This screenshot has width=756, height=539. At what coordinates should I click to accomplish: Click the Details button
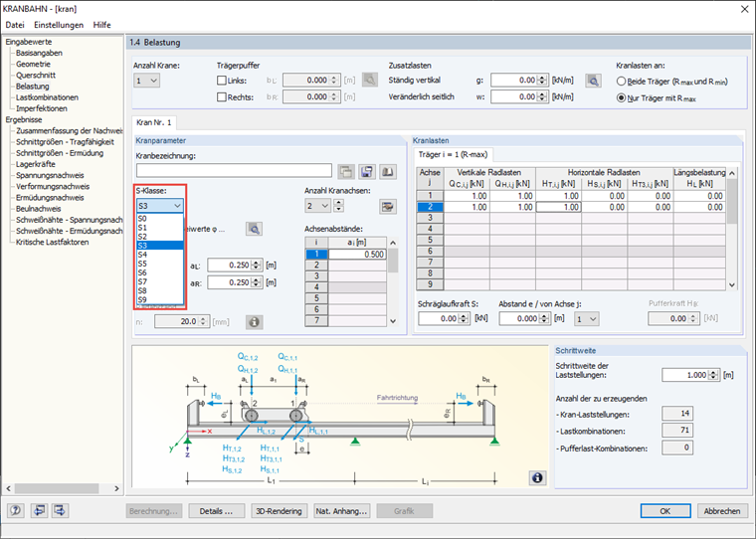point(216,511)
